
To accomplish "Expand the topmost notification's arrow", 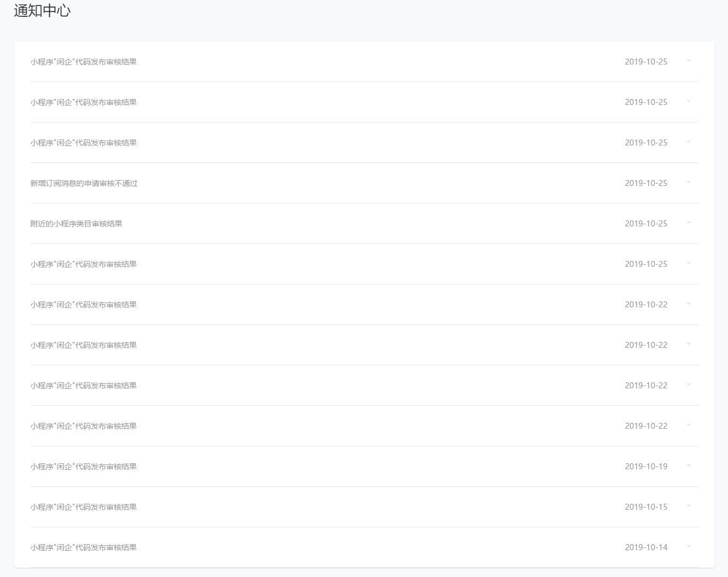I will tap(689, 61).
